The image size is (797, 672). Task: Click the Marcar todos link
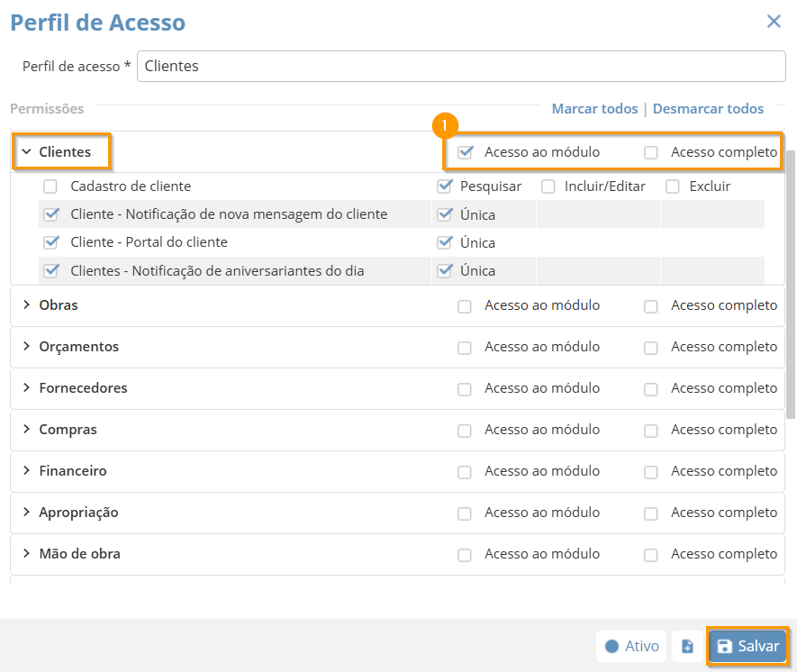coord(594,109)
